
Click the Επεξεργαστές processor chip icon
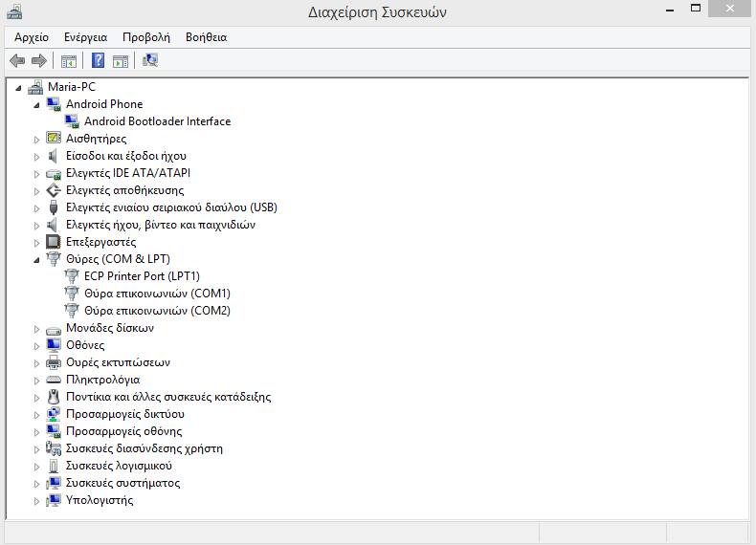click(x=54, y=242)
